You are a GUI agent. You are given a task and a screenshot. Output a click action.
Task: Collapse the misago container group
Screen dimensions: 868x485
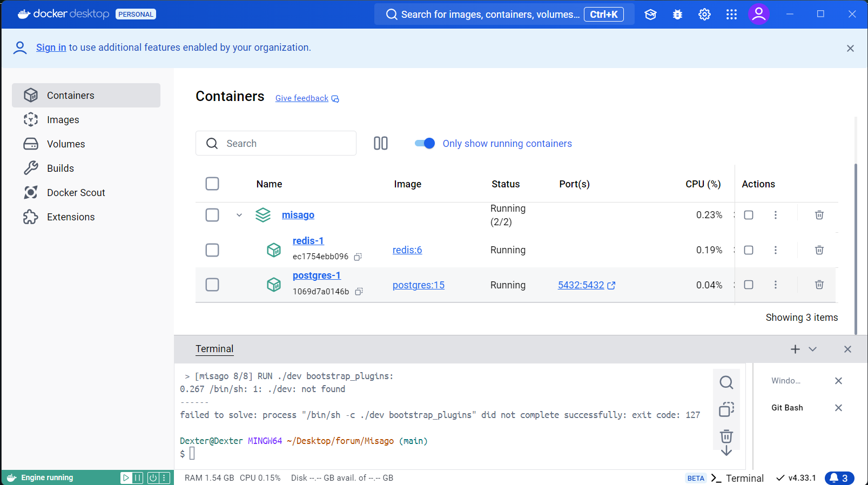coord(239,215)
